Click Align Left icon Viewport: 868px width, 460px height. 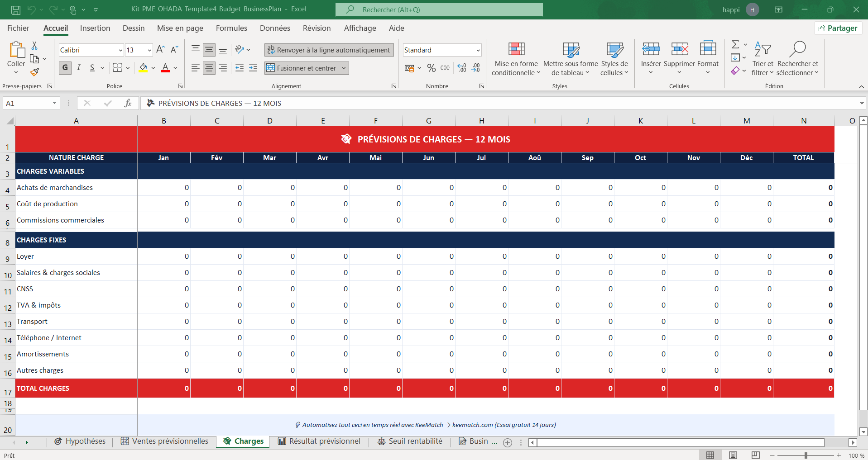[x=196, y=68]
